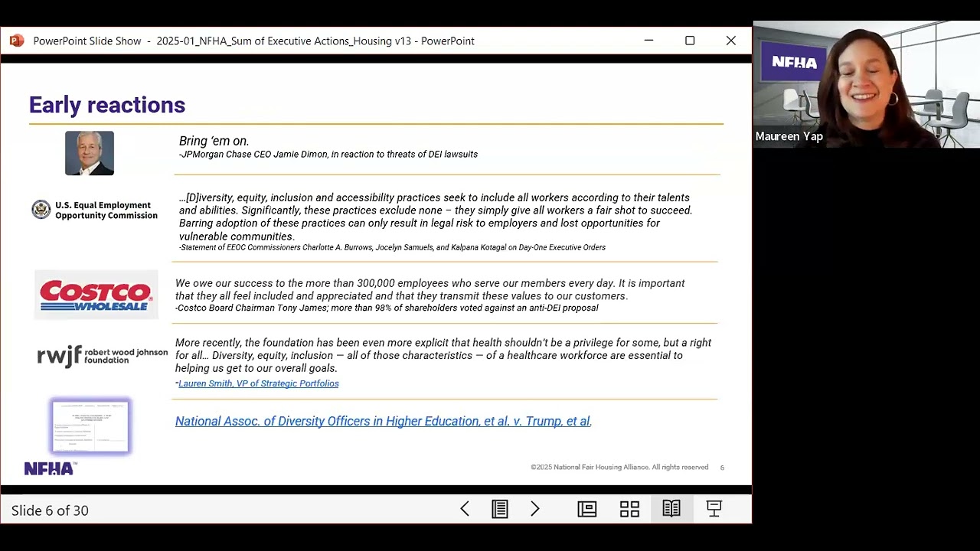Close the PowerPoint slide show window
This screenshot has height=551, width=980.
(x=731, y=41)
